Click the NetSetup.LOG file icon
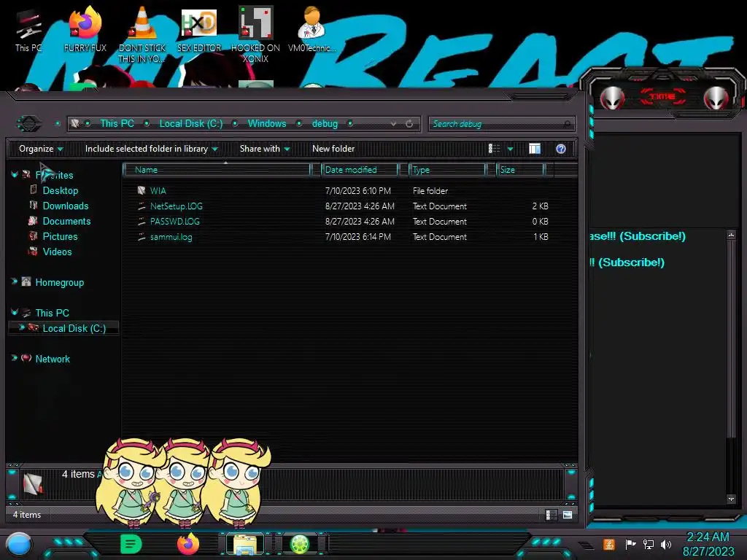The image size is (747, 560). point(142,206)
